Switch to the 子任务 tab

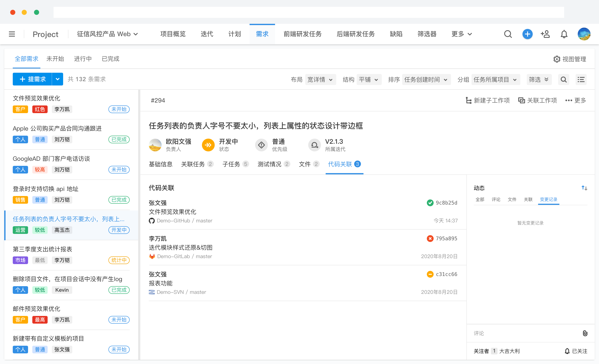pos(232,164)
